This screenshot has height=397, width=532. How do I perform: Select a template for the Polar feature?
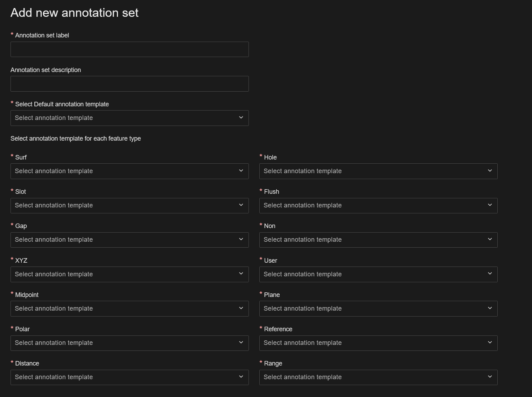tap(129, 343)
